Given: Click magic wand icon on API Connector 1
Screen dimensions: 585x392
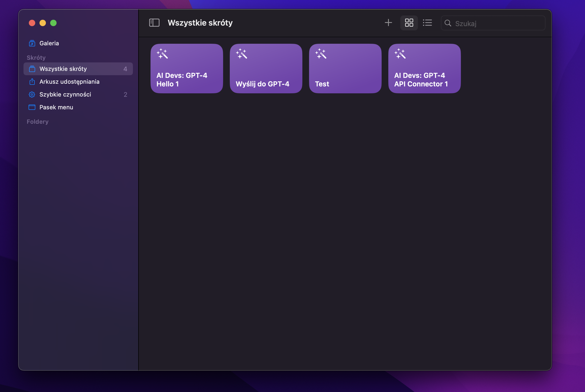Looking at the screenshot, I should pyautogui.click(x=400, y=54).
